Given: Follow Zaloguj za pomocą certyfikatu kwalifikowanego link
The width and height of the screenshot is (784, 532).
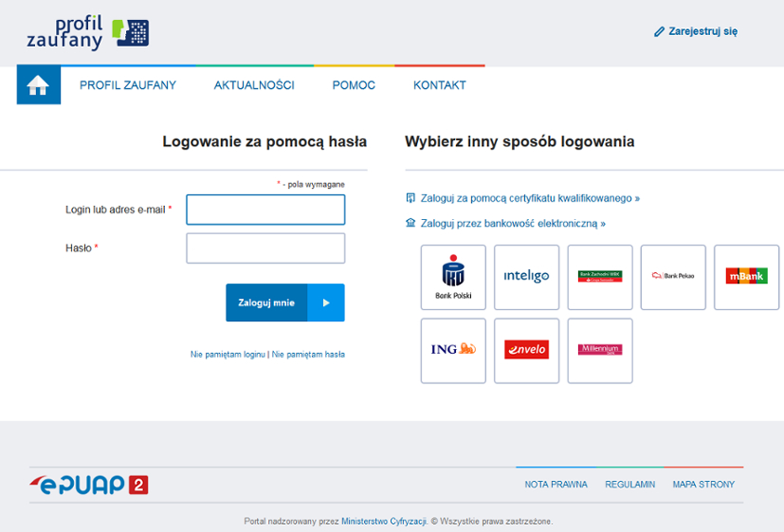Looking at the screenshot, I should tap(530, 198).
